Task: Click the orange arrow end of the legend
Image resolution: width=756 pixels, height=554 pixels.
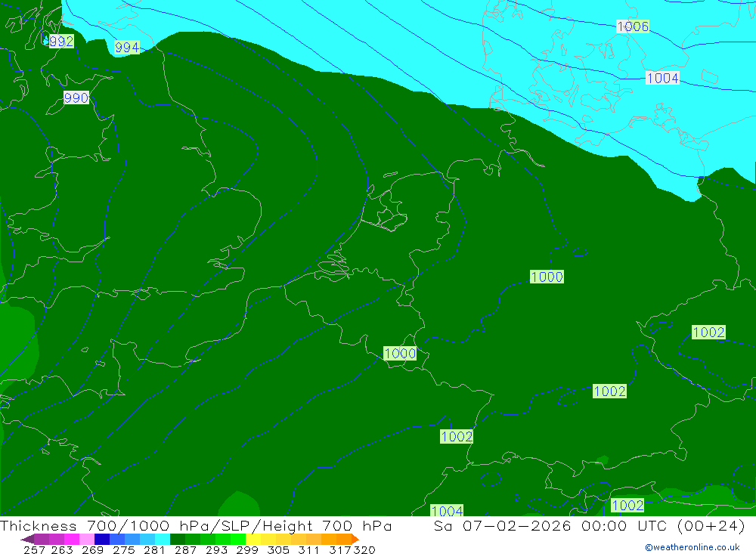Action: 355,539
